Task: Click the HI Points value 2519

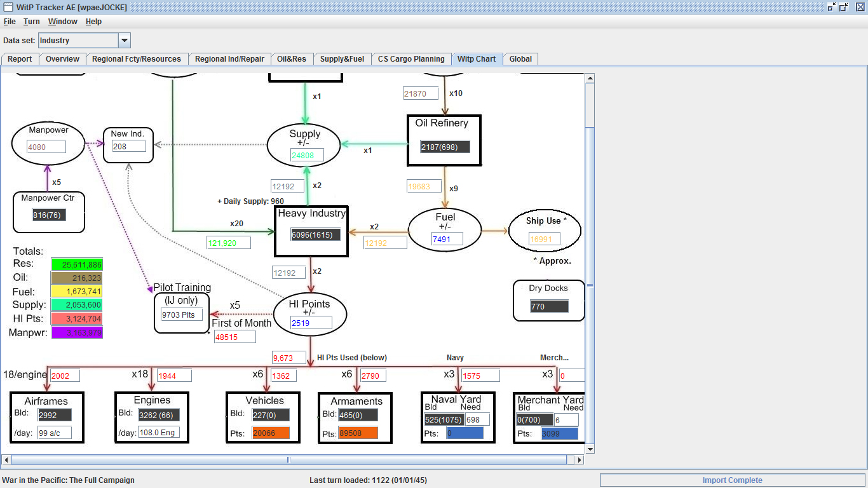Action: (311, 323)
